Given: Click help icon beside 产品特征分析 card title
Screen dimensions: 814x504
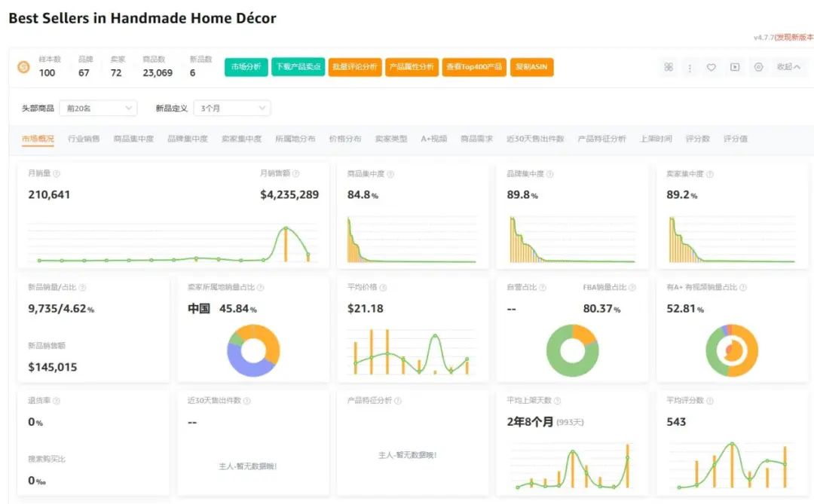Looking at the screenshot, I should point(398,401).
